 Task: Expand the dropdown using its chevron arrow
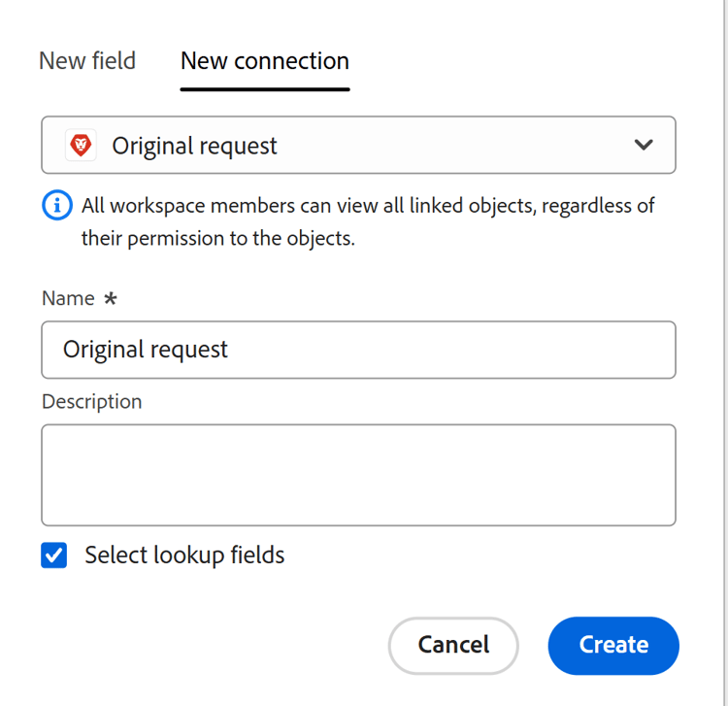pyautogui.click(x=643, y=146)
